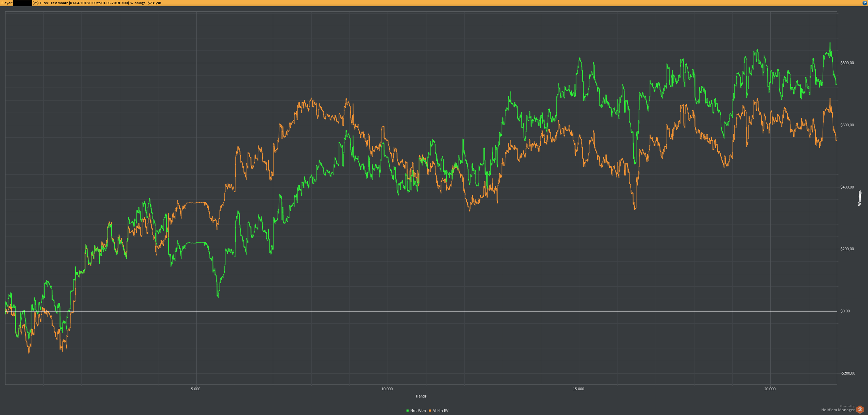
Task: Click the $0,00 y-axis baseline label
Action: pos(845,311)
